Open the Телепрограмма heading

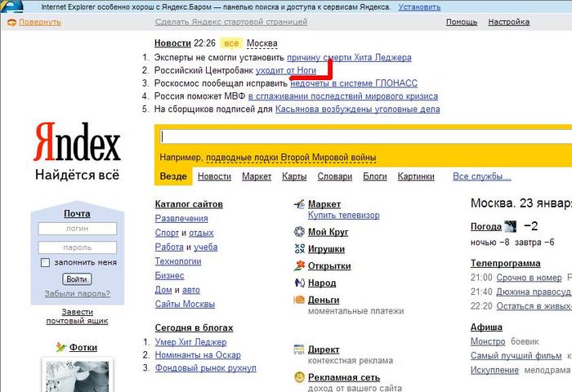[x=505, y=263]
